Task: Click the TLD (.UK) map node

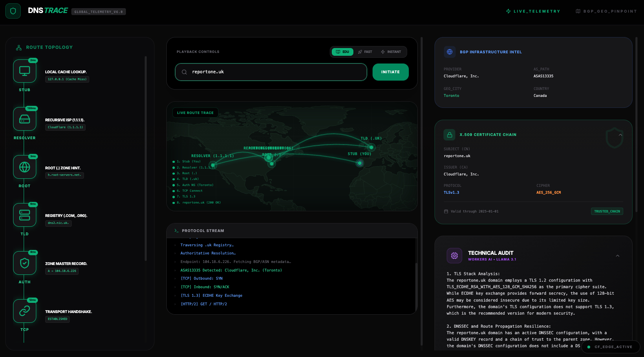Action: tap(371, 147)
